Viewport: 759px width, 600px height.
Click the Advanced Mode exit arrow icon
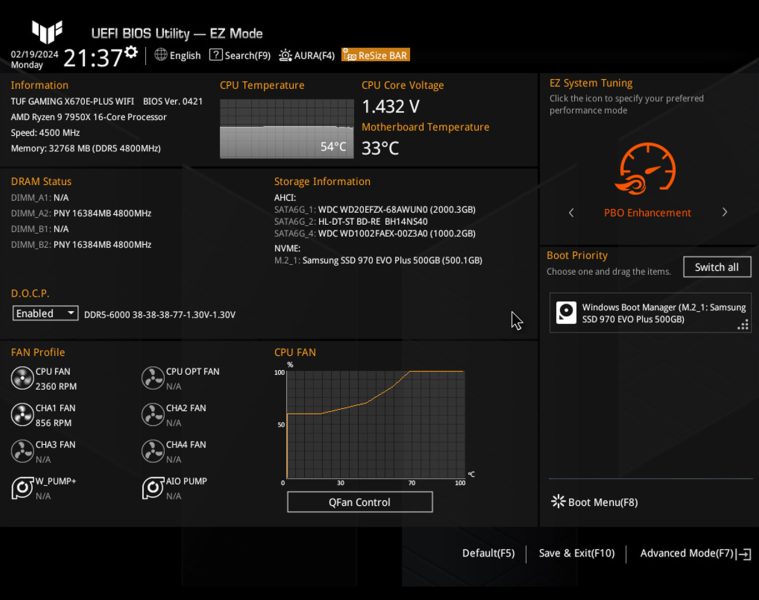pos(744,554)
